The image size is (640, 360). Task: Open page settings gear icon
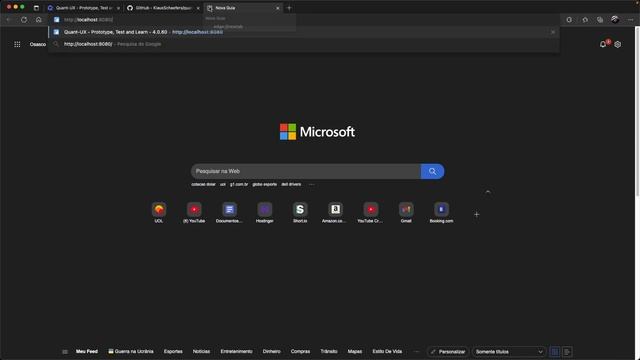(x=618, y=44)
